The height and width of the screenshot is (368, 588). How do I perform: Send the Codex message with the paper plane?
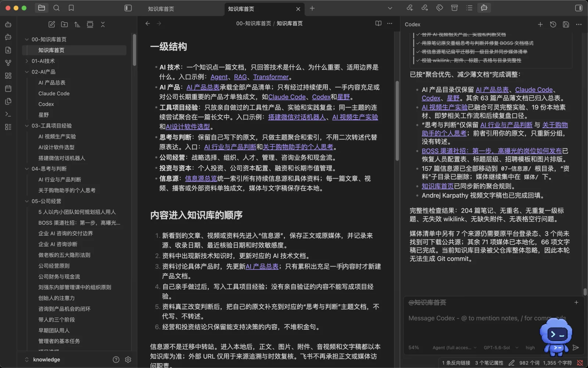pyautogui.click(x=576, y=347)
